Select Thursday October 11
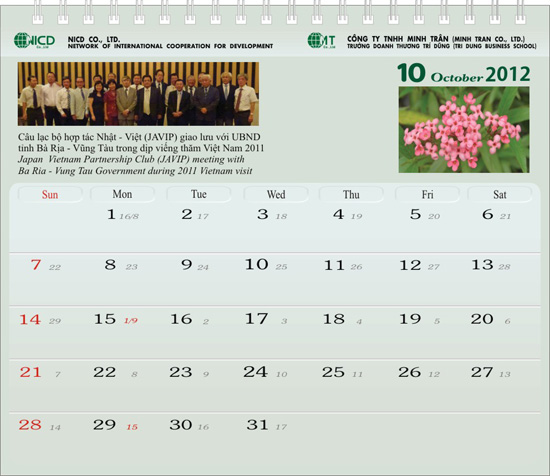Image resolution: width=550 pixels, height=476 pixels. (334, 265)
